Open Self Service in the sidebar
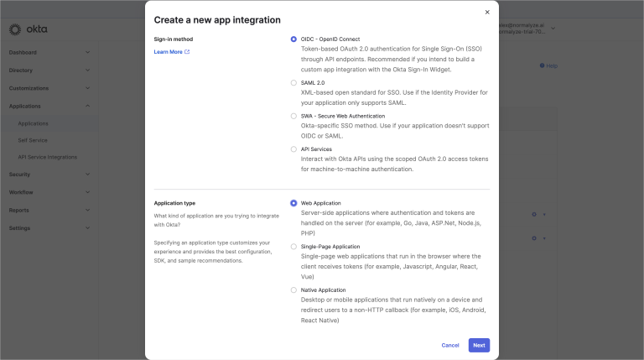The width and height of the screenshot is (644, 360). pyautogui.click(x=33, y=140)
